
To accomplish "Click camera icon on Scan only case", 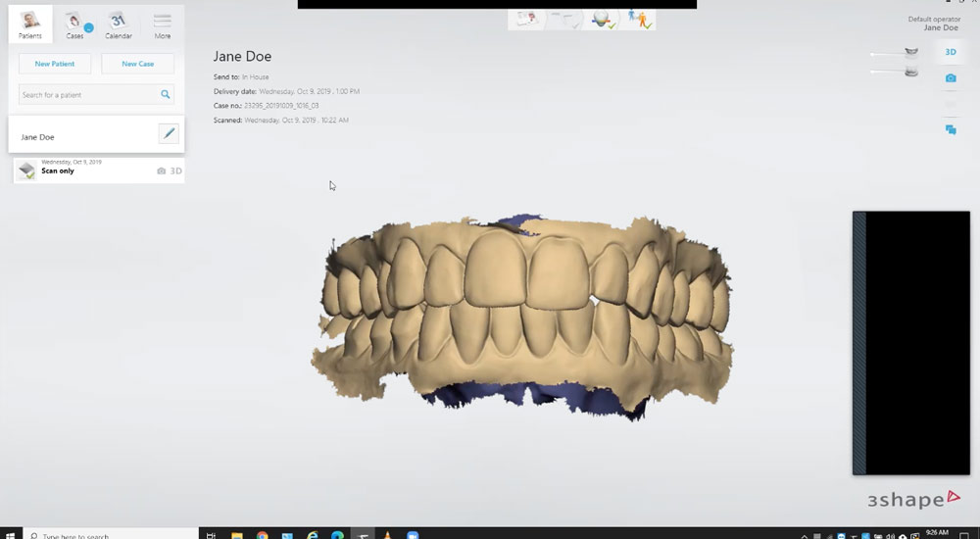I will [x=162, y=171].
